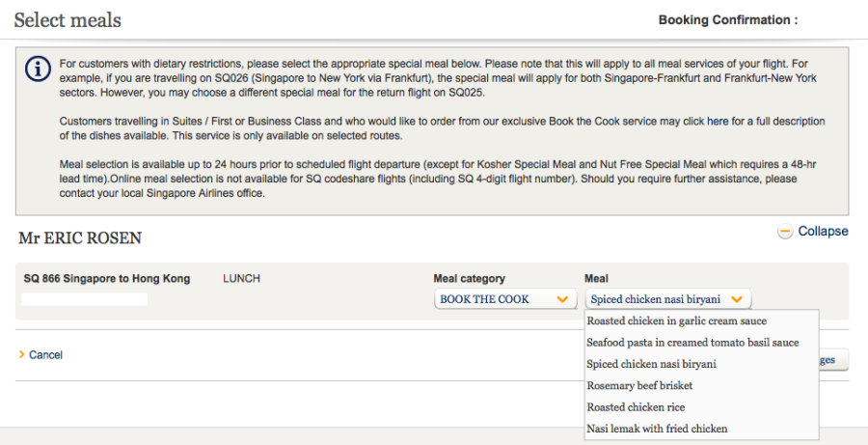Select Roasted chicken rice option
This screenshot has height=445, width=868.
tap(636, 407)
